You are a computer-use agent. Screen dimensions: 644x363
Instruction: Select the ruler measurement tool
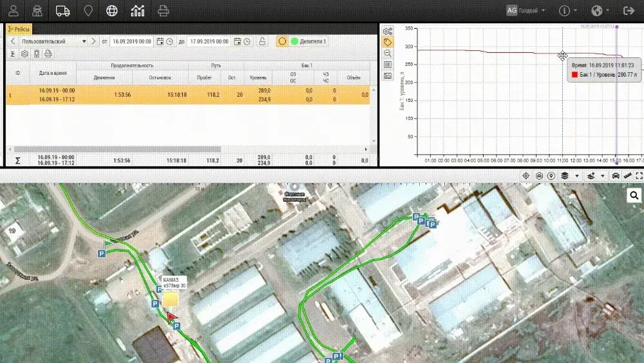tap(627, 176)
